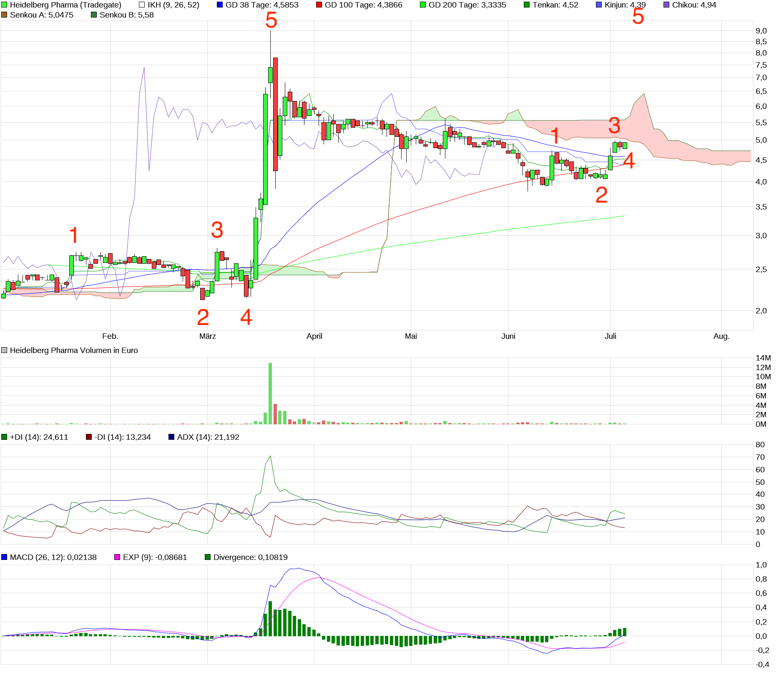Screen dimensions: 784x673
Task: Click the 'Juni' month label on the time axis
Action: 508,336
